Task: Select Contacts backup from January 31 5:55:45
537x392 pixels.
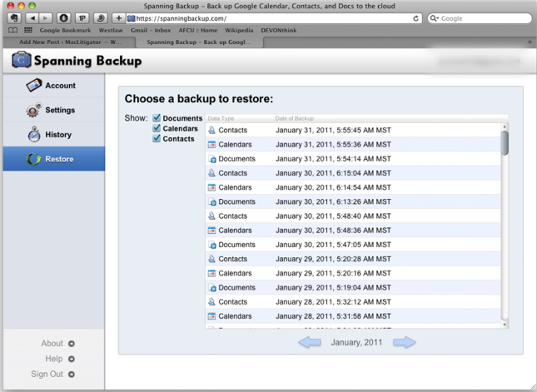Action: 333,131
